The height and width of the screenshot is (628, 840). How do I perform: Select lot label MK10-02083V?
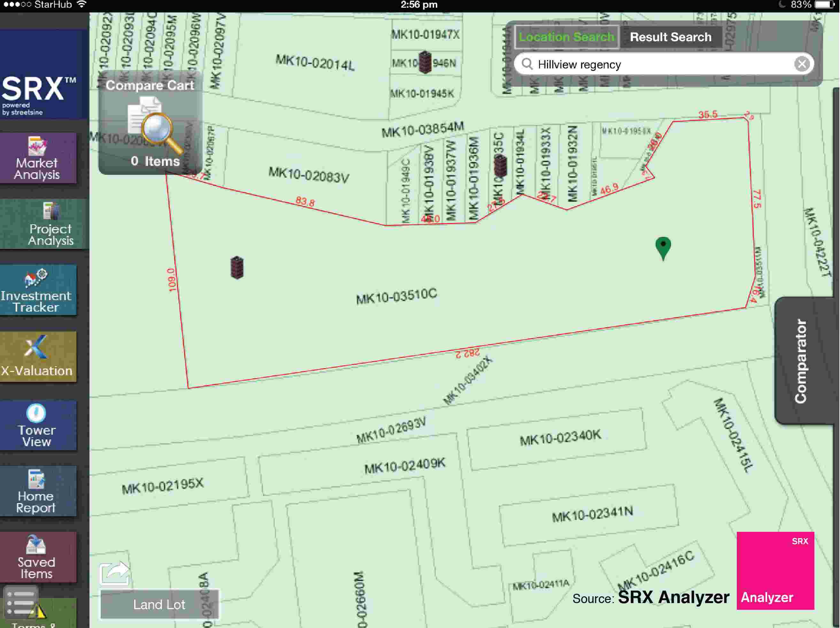tap(308, 175)
